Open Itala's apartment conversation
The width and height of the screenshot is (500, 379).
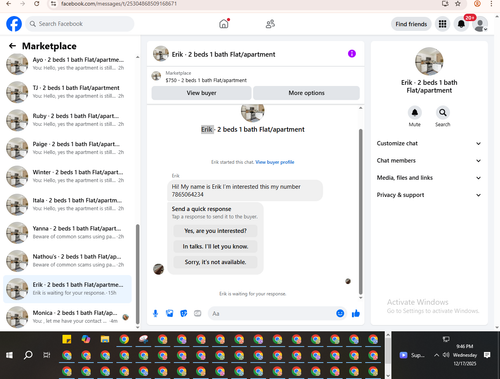point(67,204)
